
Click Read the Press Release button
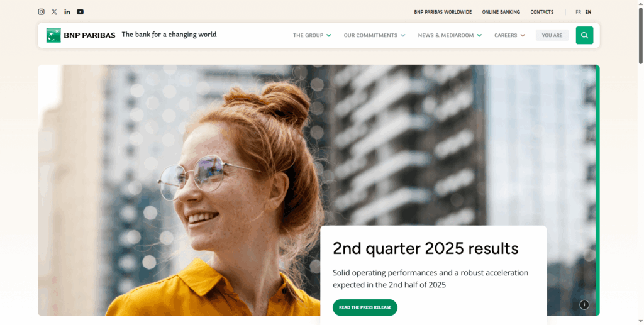(365, 307)
